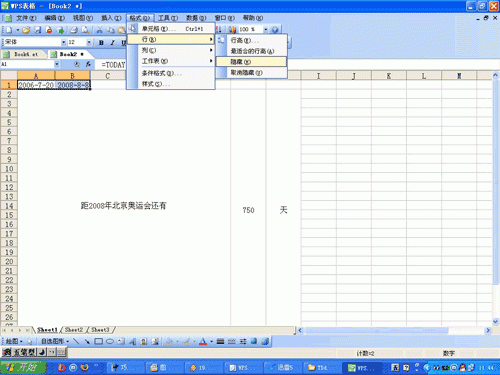The height and width of the screenshot is (375, 500).
Task: Choose 单元格 cells format menu item
Action: point(171,29)
